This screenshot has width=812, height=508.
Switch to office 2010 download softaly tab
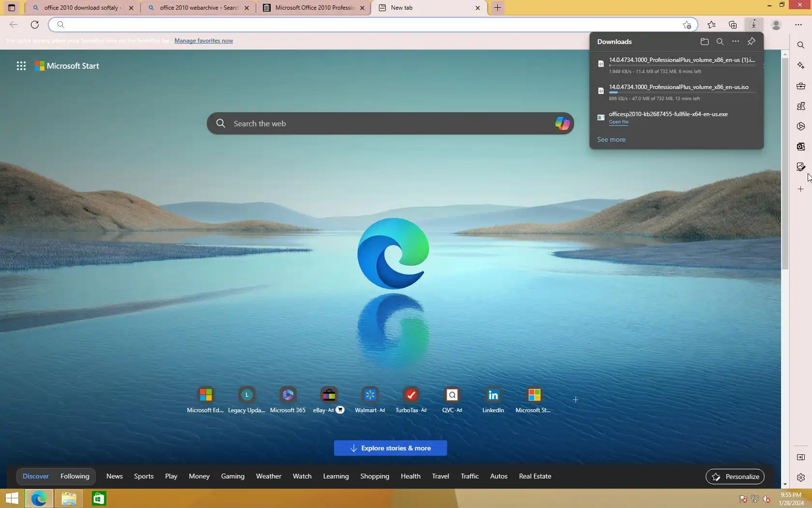(82, 8)
